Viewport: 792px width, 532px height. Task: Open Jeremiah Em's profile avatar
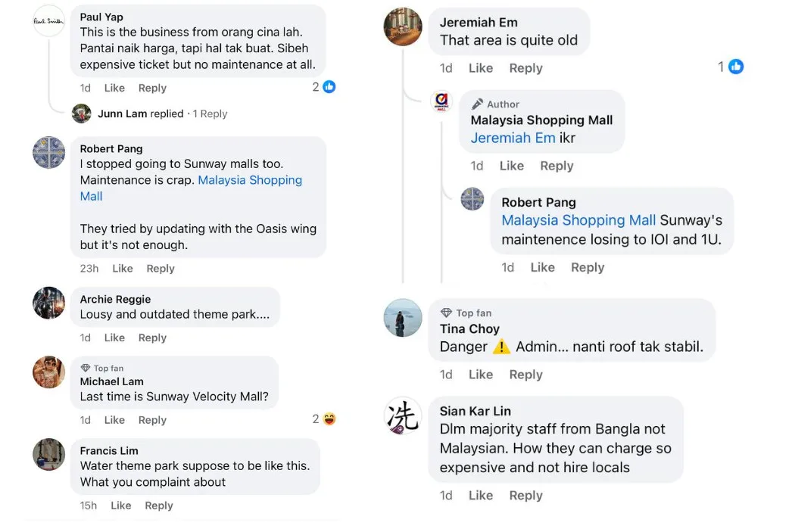click(x=403, y=27)
